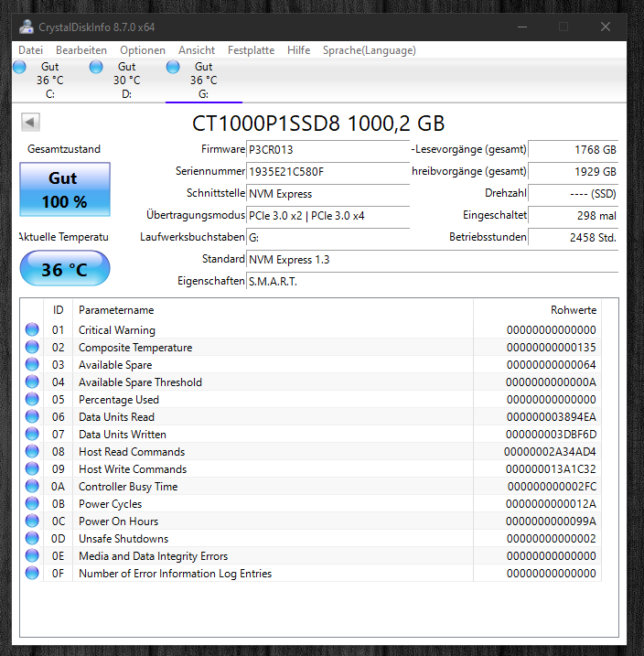Click status orb for Data Units Written row
This screenshot has height=656, width=644.
32,434
